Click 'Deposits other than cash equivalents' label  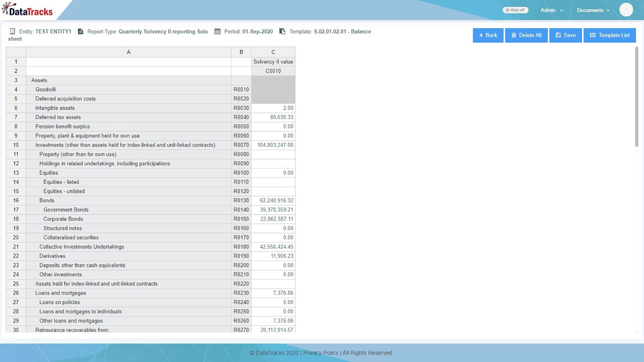82,265
